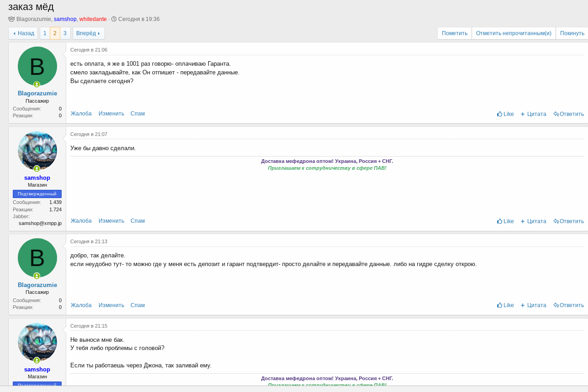Mark the 21:13 post as Спам
The width and height of the screenshot is (588, 392).
(x=137, y=305)
